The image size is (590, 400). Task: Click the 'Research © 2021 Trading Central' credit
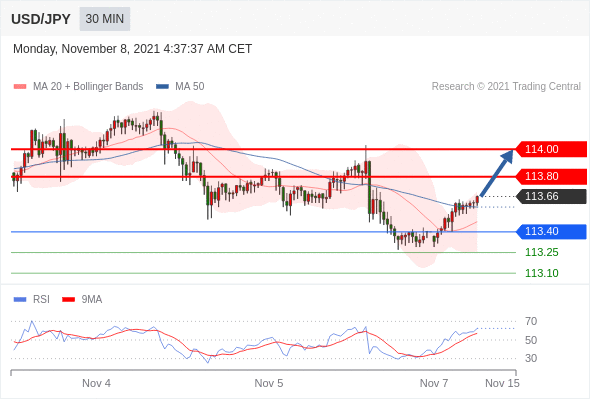(506, 87)
